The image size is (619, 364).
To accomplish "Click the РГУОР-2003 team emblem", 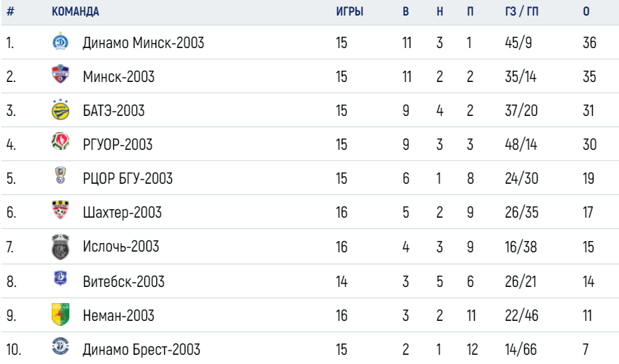I will (x=60, y=141).
